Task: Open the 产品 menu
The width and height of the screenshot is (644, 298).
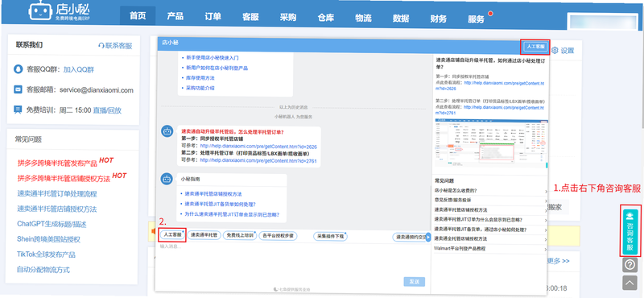Action: click(175, 17)
